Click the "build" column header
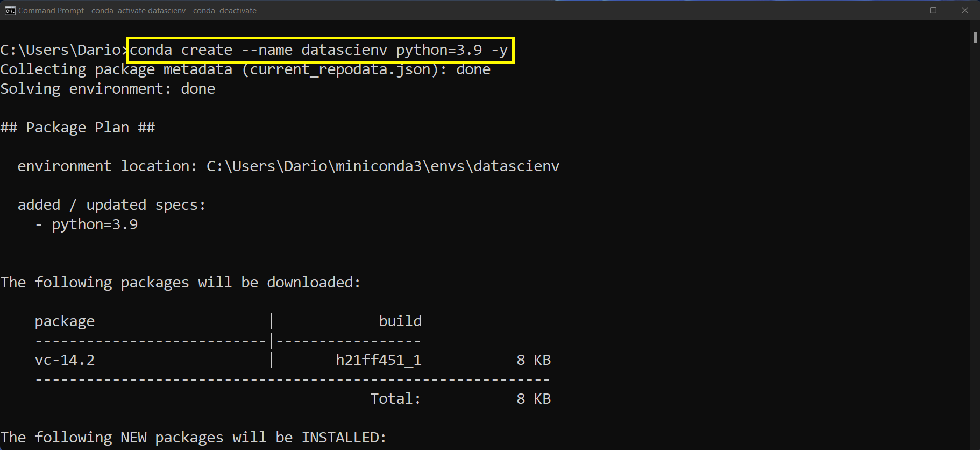The image size is (980, 450). click(400, 321)
